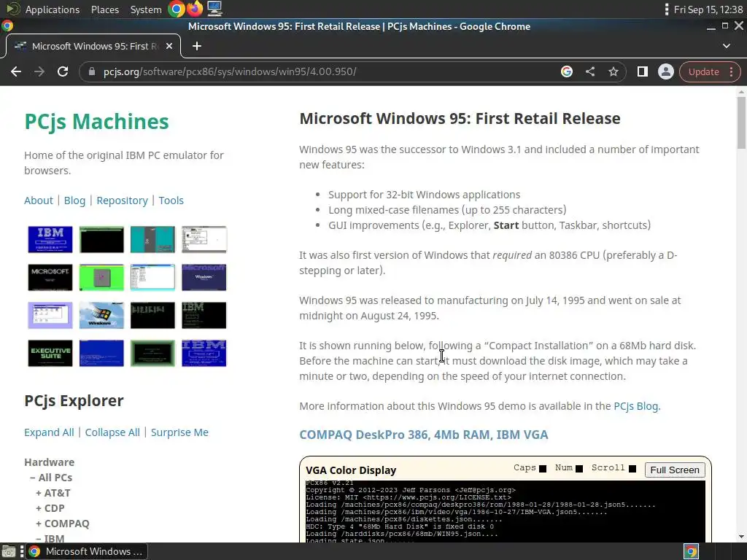747x560 pixels.
Task: Click the computer monitor icon in top panel
Action: (214, 9)
